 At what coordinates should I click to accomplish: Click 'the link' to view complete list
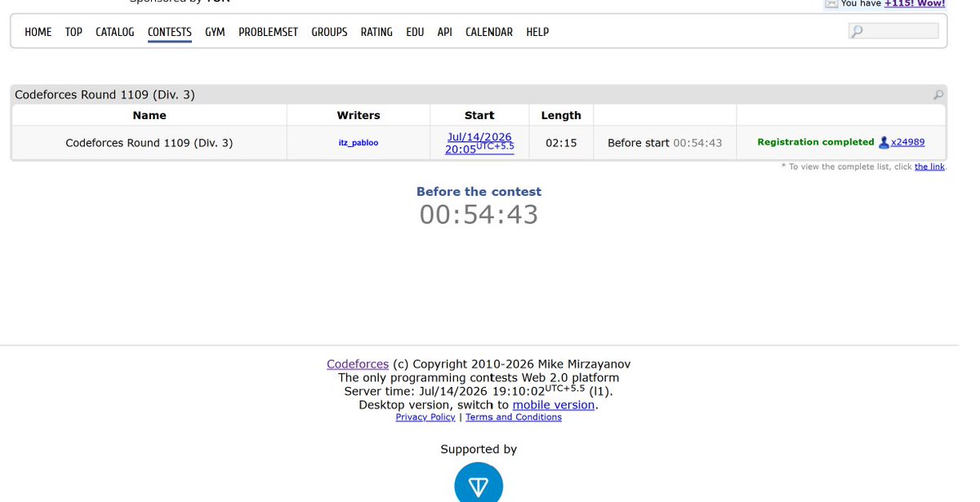929,167
